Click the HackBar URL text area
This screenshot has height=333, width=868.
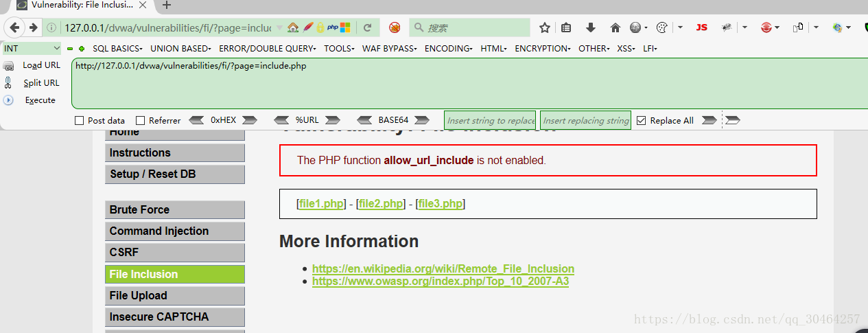tap(469, 84)
